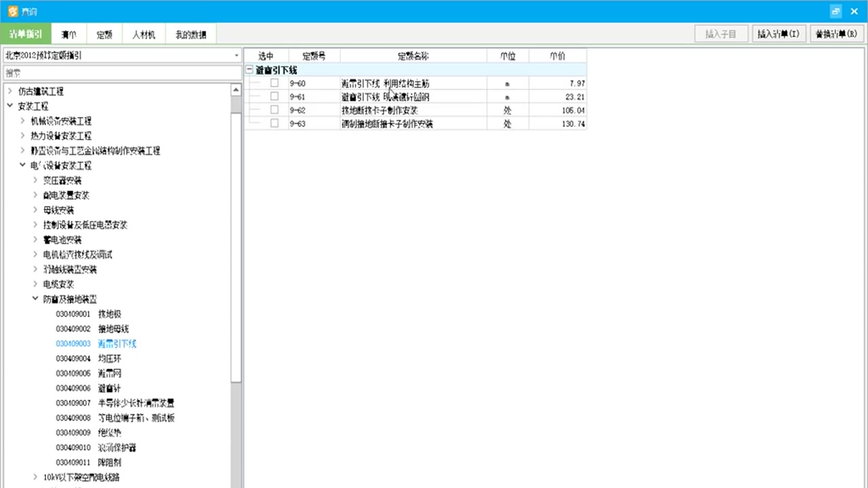Tick the checkbox for quota 9-62

tap(274, 110)
